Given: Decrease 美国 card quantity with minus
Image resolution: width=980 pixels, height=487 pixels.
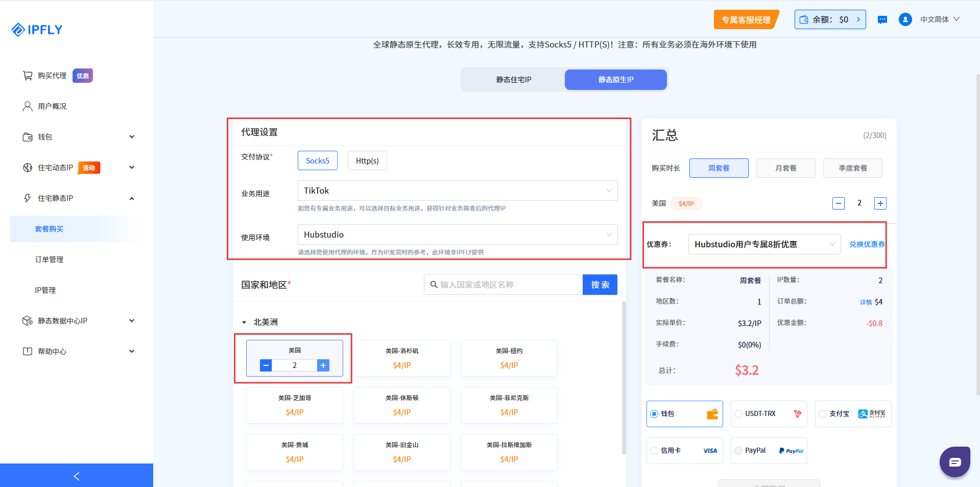Looking at the screenshot, I should point(266,365).
